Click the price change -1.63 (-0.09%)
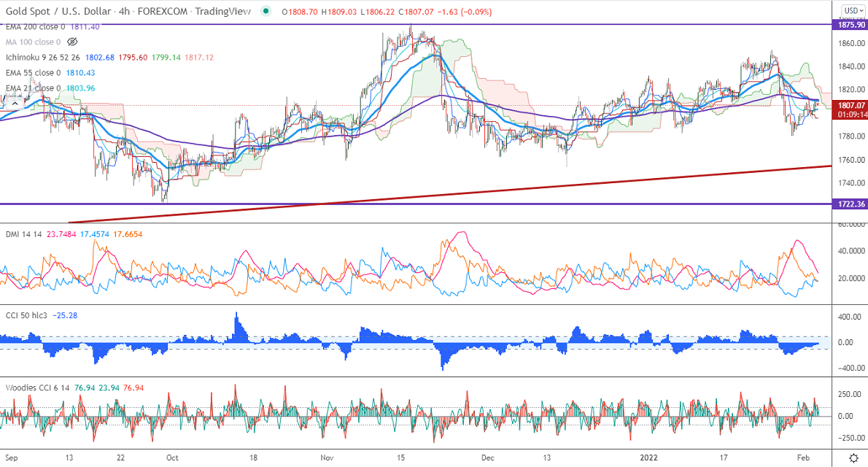The height and width of the screenshot is (467, 868). 465,12
